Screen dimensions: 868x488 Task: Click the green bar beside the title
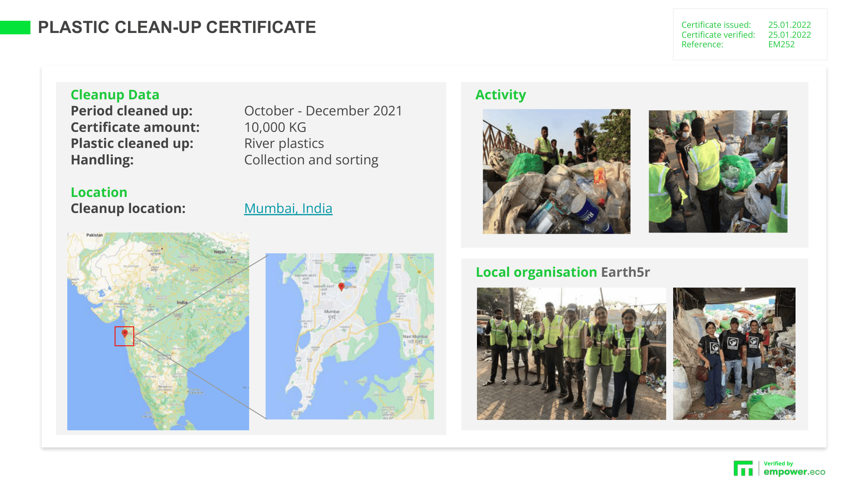[15, 27]
